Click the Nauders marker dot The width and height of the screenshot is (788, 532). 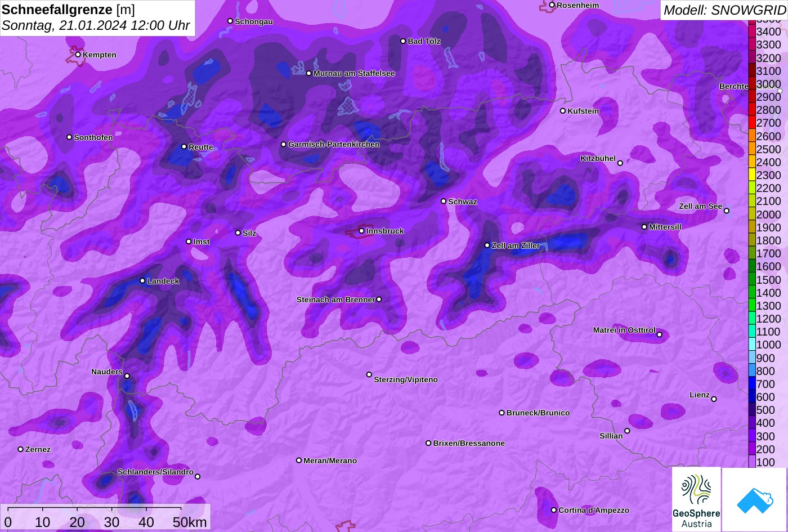pos(127,376)
